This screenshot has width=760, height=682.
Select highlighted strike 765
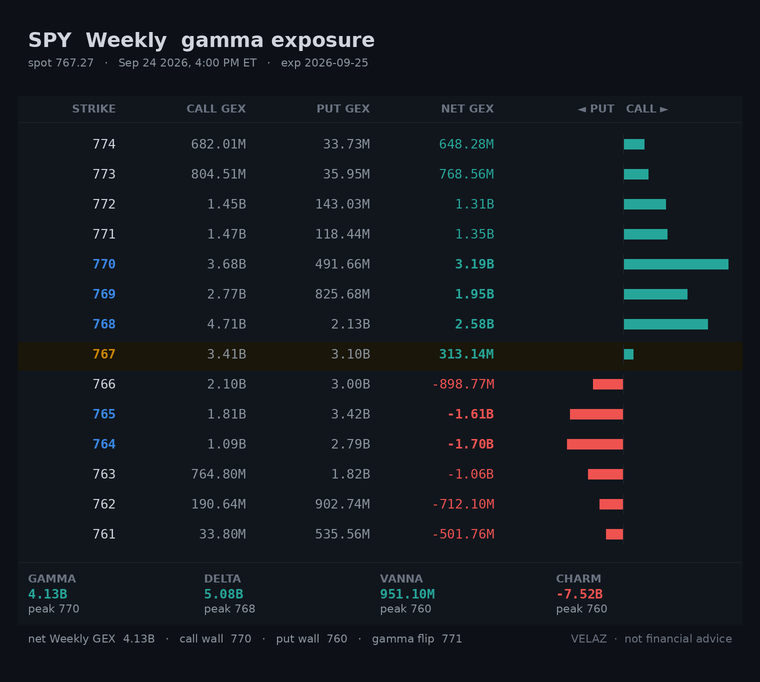[x=104, y=414]
